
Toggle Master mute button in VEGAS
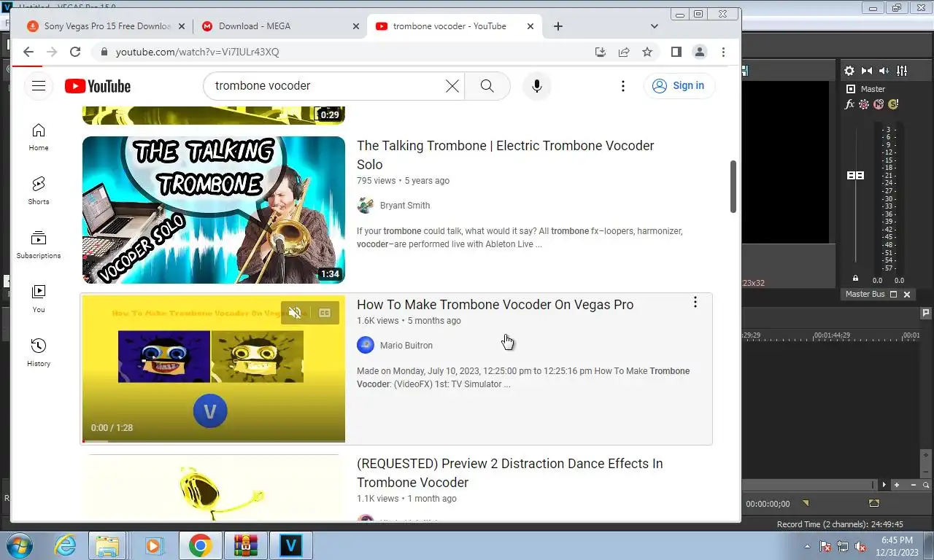click(x=879, y=104)
